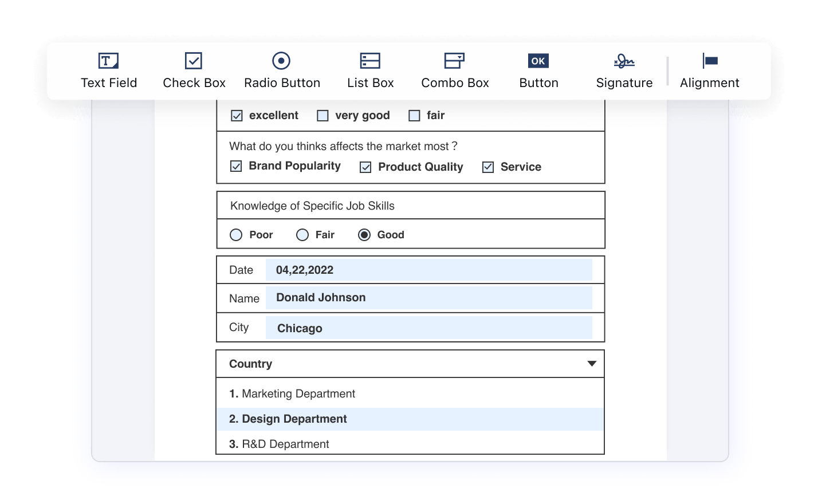Pick the List Box tool icon

coord(370,61)
